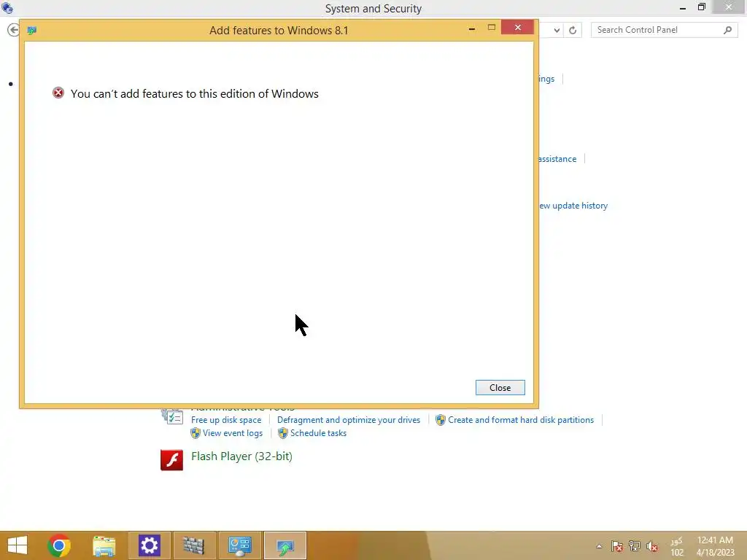Open File Explorer from the taskbar

click(x=104, y=545)
